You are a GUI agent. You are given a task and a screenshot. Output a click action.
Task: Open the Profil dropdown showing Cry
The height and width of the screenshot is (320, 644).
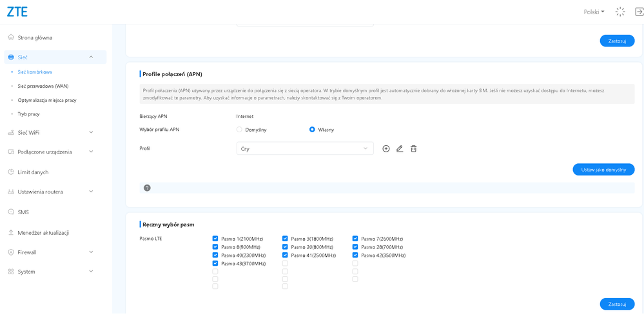(304, 148)
